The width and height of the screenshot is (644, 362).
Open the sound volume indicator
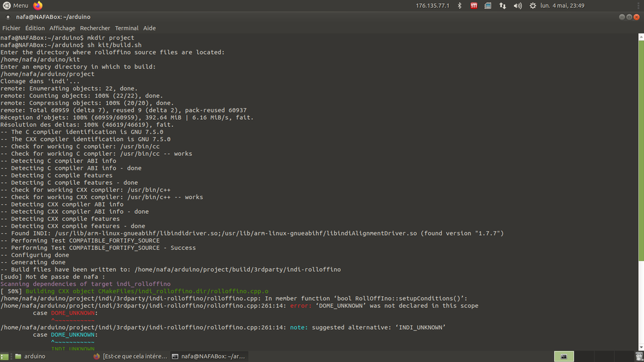(518, 5)
